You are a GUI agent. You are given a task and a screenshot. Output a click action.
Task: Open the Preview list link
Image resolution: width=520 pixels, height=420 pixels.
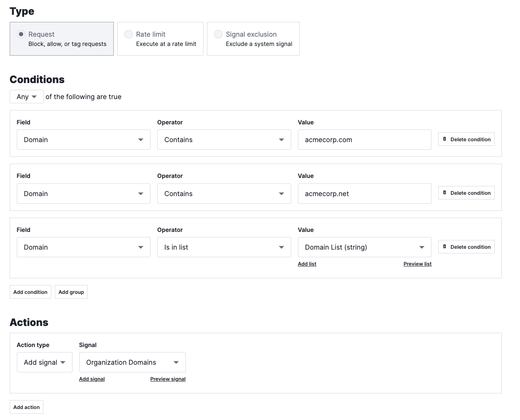coord(417,264)
